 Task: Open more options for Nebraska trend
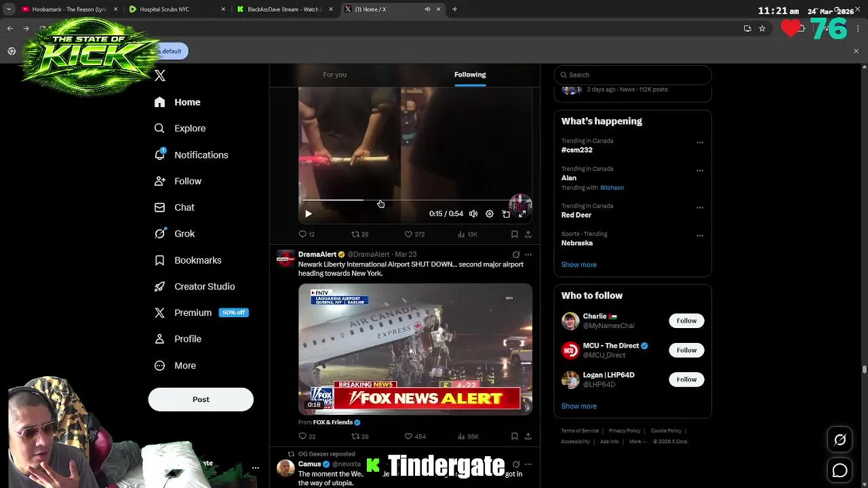click(700, 236)
